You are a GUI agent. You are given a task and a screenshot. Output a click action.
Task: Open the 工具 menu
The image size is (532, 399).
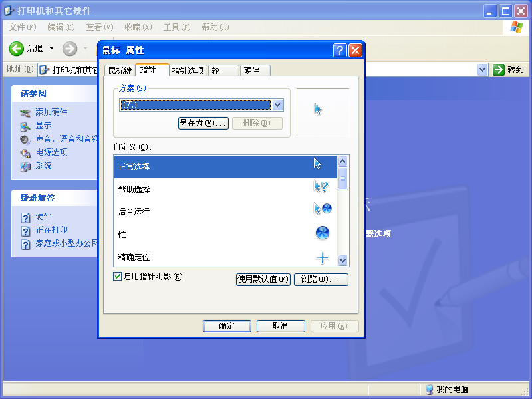(176, 27)
